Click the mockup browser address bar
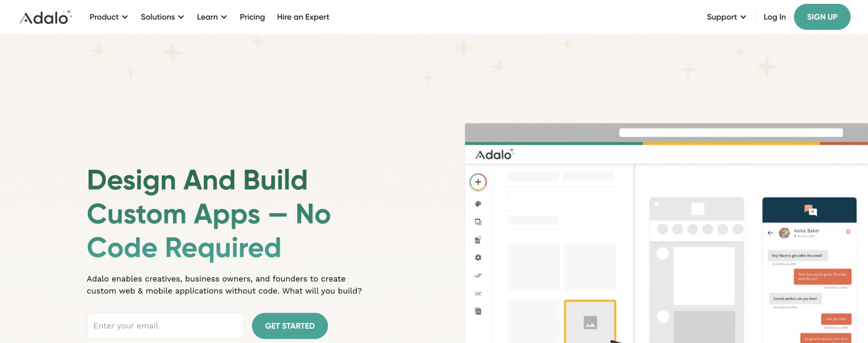Image resolution: width=868 pixels, height=343 pixels. tap(731, 132)
